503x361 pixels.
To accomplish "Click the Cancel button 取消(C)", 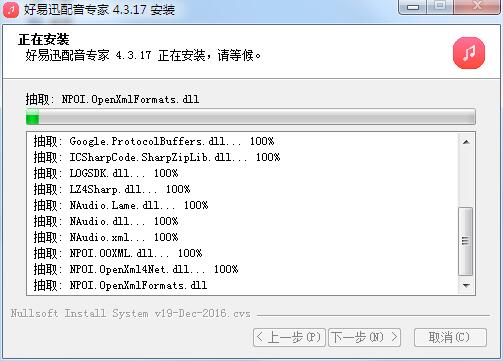I will pos(450,337).
